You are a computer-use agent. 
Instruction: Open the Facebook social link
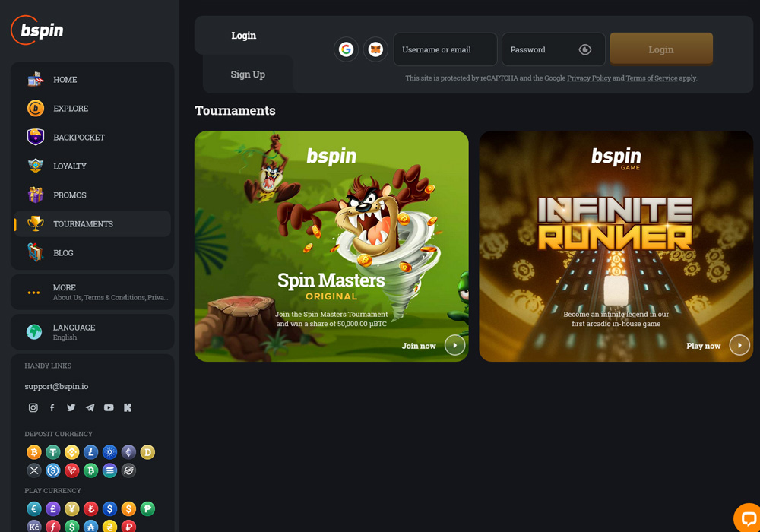point(52,407)
